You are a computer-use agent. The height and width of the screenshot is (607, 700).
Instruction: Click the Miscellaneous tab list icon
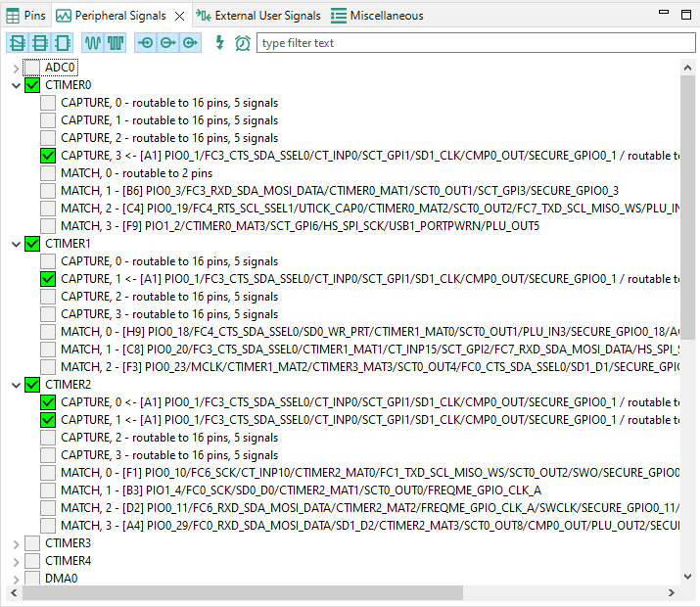(339, 16)
